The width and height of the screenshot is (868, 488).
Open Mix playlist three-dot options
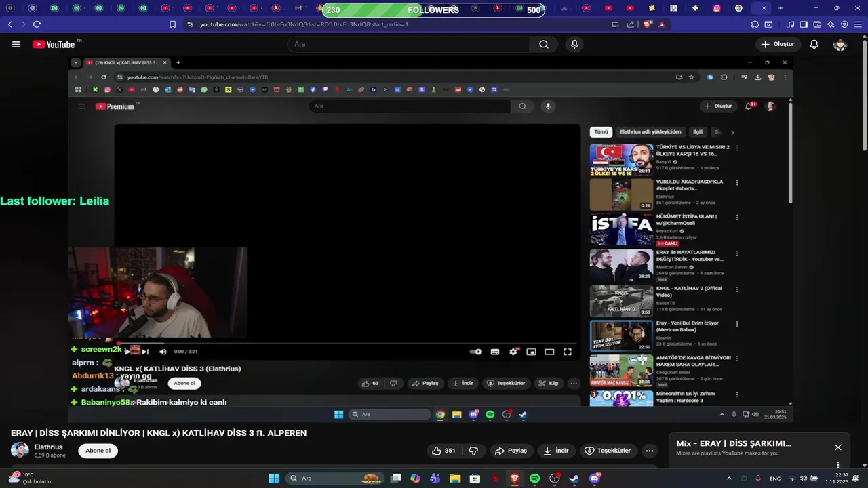coord(838,464)
